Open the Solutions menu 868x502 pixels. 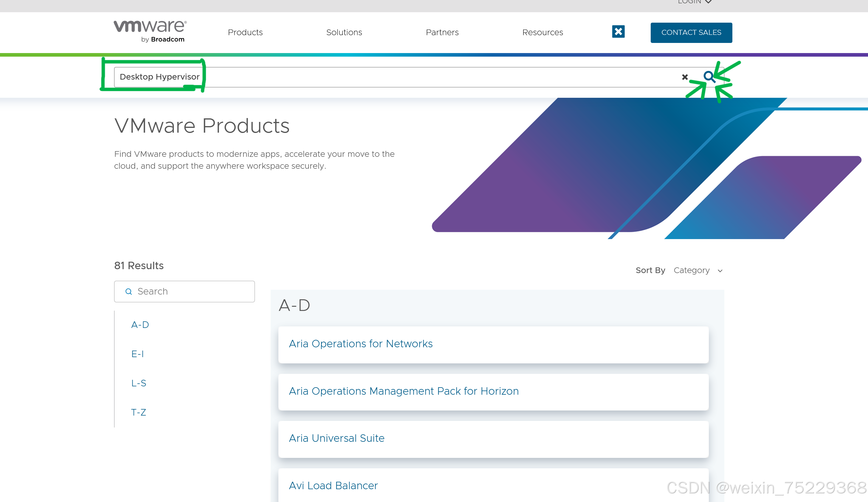[344, 32]
